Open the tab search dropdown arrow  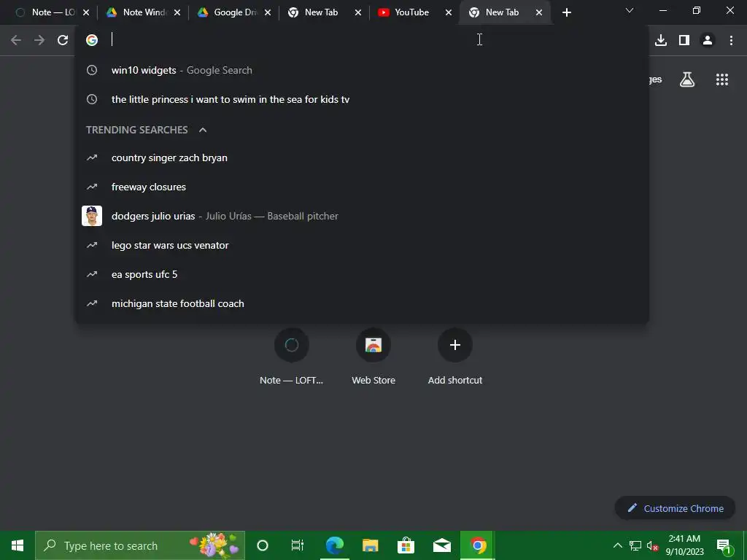[x=630, y=10]
